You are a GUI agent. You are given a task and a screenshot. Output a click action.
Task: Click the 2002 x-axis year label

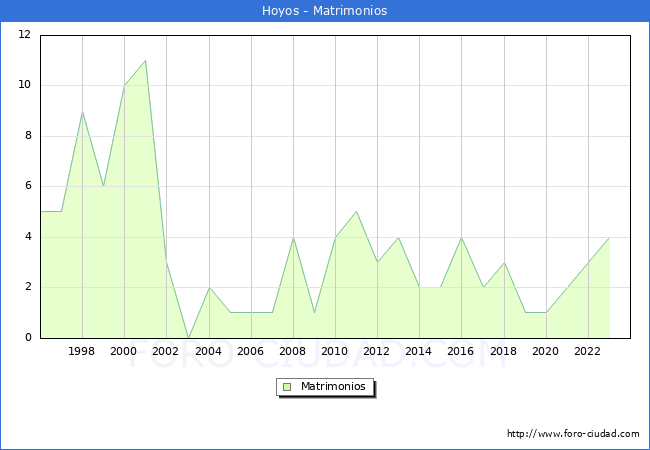[165, 351]
